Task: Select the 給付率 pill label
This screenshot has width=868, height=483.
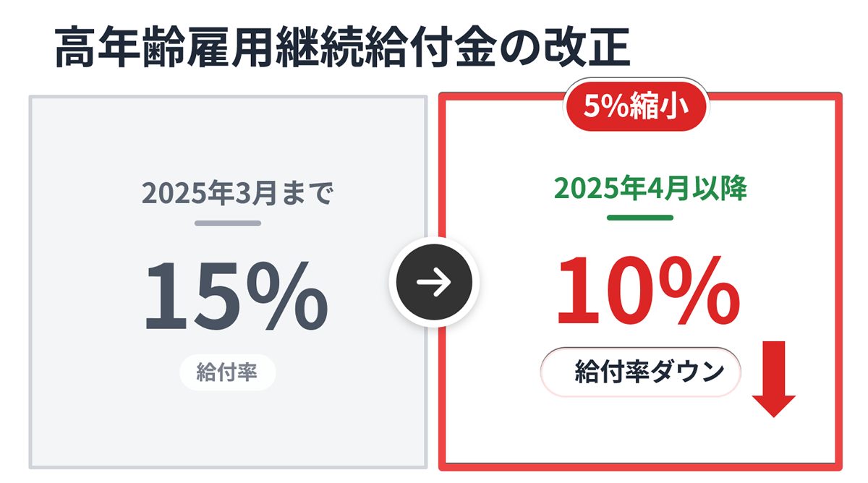Action: click(227, 372)
